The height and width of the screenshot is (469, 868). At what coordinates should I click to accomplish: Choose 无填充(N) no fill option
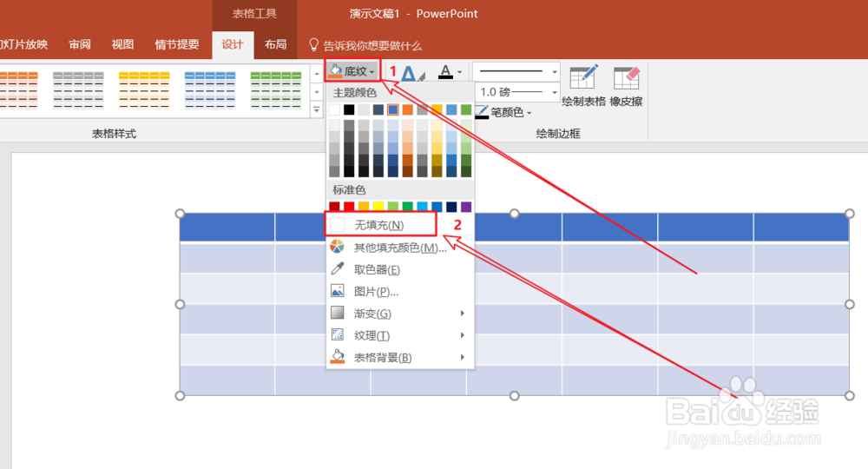381,225
